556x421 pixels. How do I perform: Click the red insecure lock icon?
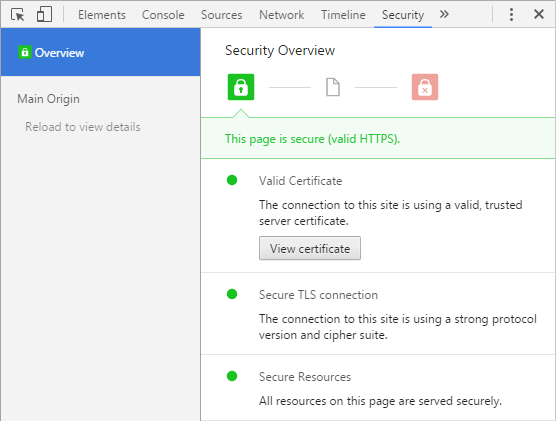[425, 87]
